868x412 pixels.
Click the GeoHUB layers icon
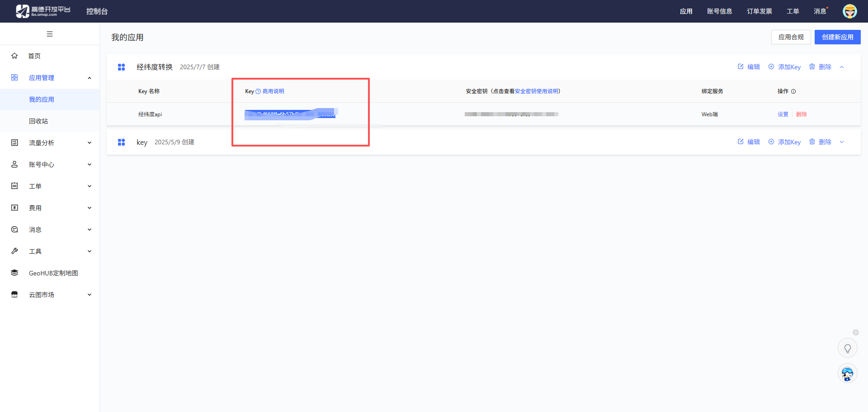[14, 273]
